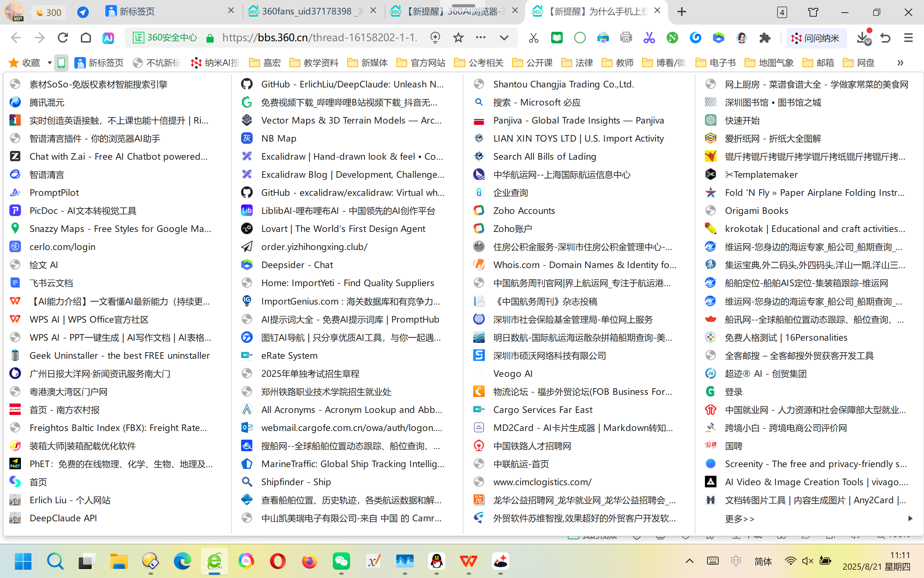This screenshot has width=924, height=578.
Task: Click the purple scissors extension icon
Action: click(x=649, y=38)
